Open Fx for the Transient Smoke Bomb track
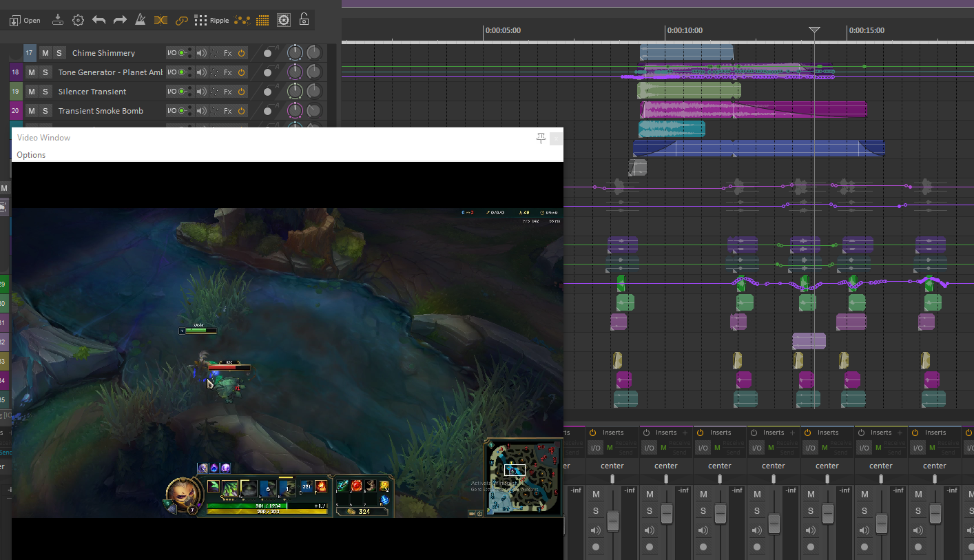The image size is (974, 560). point(228,111)
